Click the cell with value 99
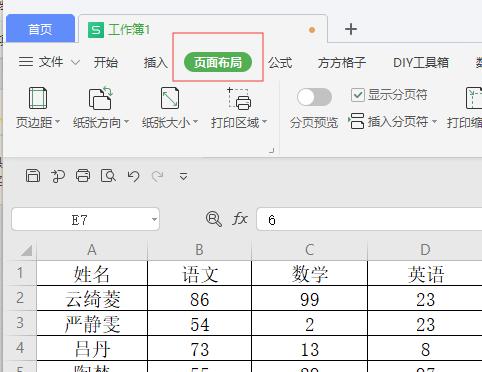 click(309, 298)
